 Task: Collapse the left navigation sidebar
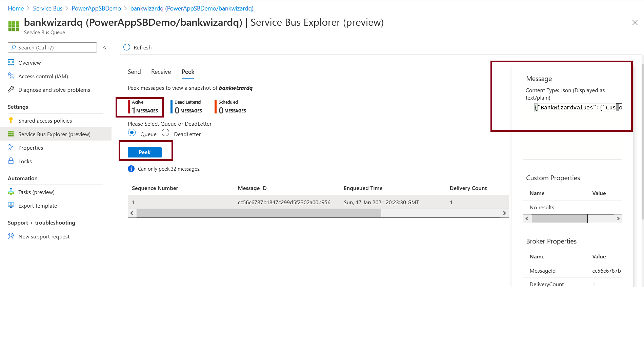[105, 47]
